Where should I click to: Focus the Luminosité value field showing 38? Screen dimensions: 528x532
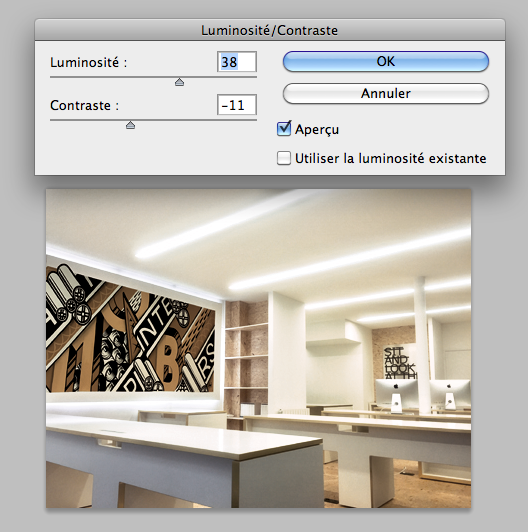(x=237, y=62)
